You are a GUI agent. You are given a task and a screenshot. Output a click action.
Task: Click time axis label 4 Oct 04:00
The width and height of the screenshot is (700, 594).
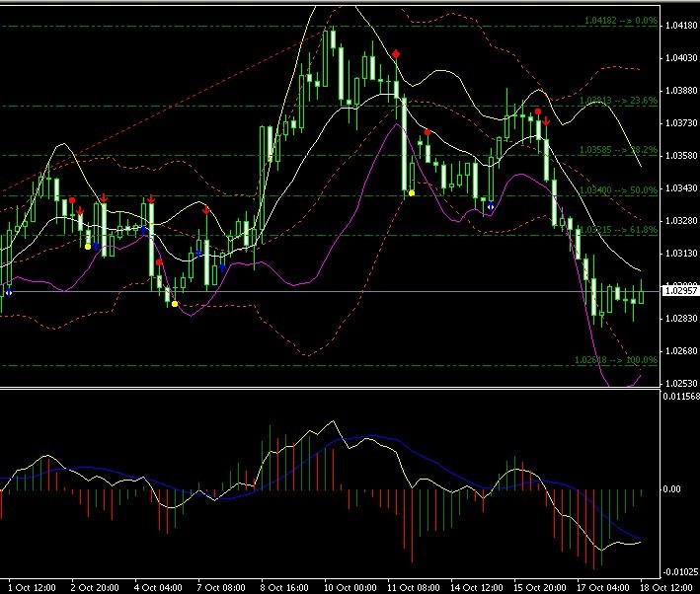(158, 588)
